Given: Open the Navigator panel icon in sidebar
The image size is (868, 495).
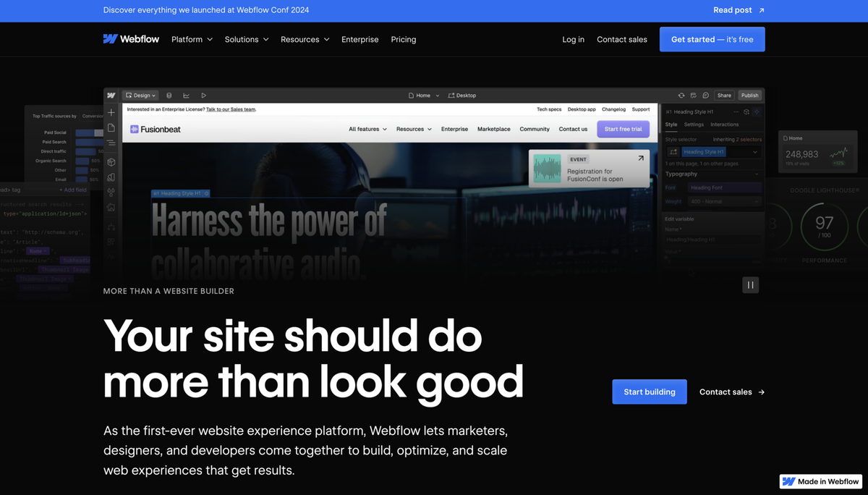Looking at the screenshot, I should (111, 144).
